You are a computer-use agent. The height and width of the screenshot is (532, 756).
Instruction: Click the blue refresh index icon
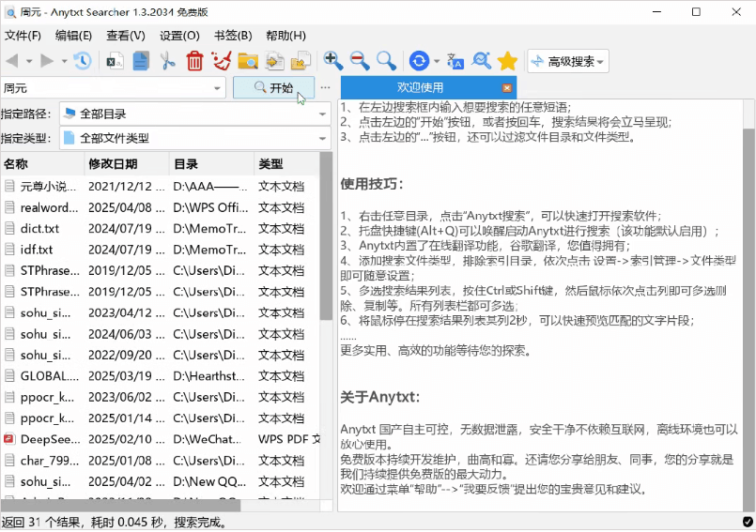pyautogui.click(x=419, y=61)
